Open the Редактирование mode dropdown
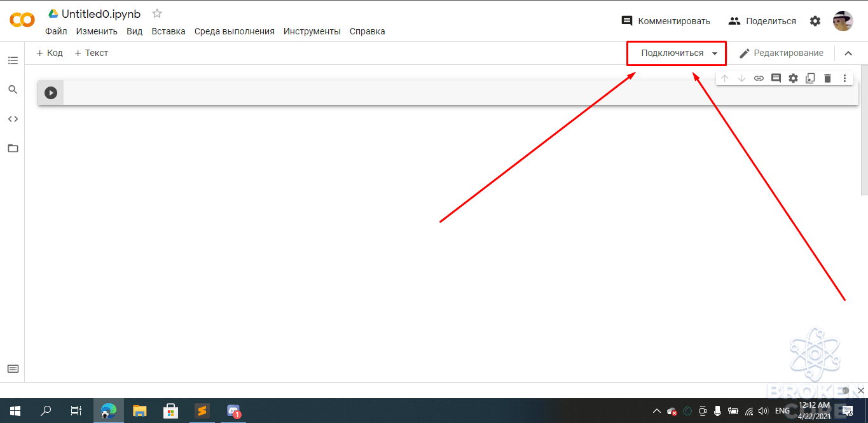Image resolution: width=868 pixels, height=423 pixels. 781,53
